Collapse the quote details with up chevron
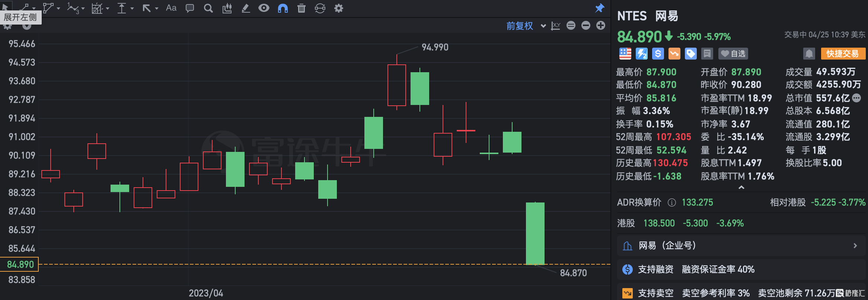This screenshot has height=300, width=868. (741, 188)
